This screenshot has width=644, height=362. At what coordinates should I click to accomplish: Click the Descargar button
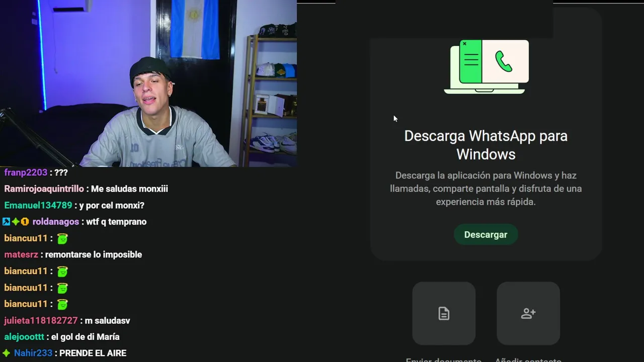486,235
